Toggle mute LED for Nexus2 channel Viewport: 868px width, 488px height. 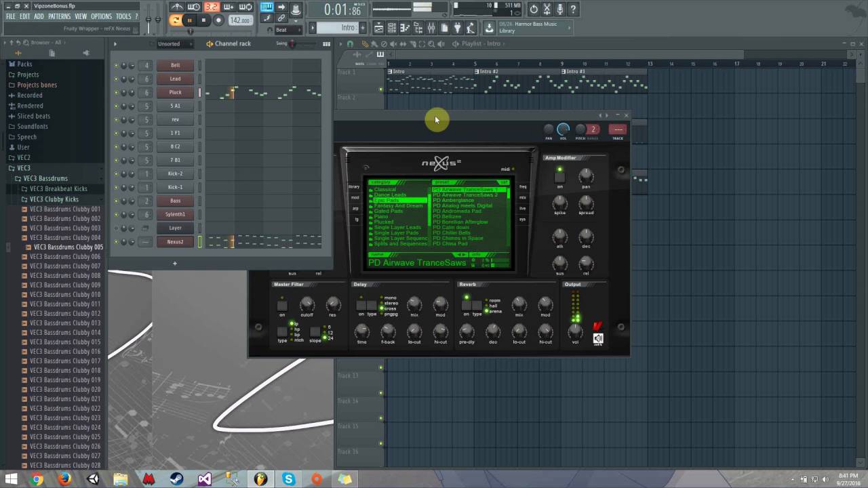pos(116,241)
